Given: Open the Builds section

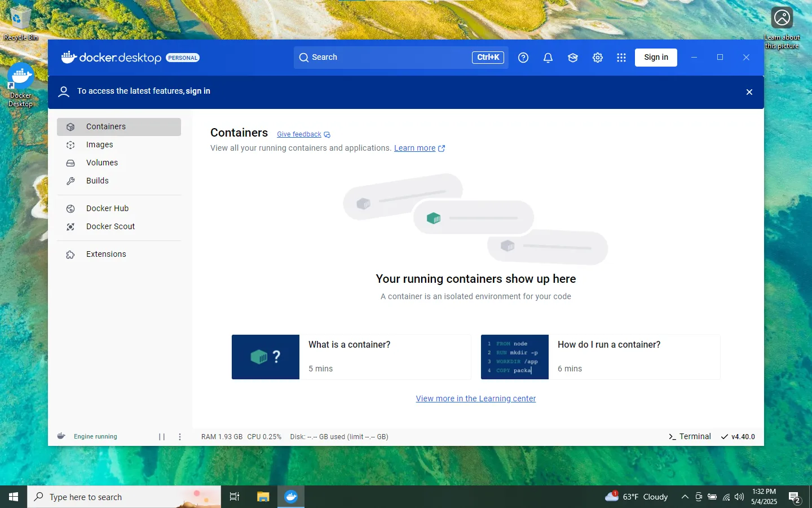Looking at the screenshot, I should 97,181.
